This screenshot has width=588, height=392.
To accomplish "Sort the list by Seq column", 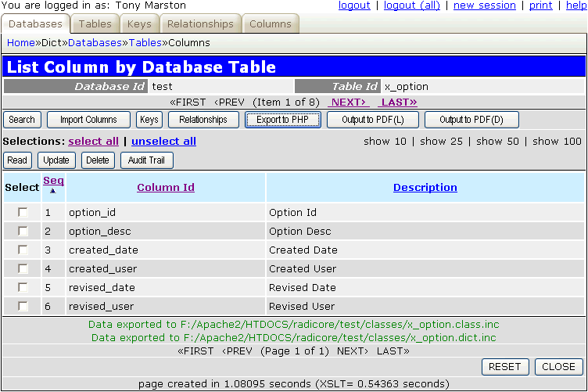I will coord(53,181).
